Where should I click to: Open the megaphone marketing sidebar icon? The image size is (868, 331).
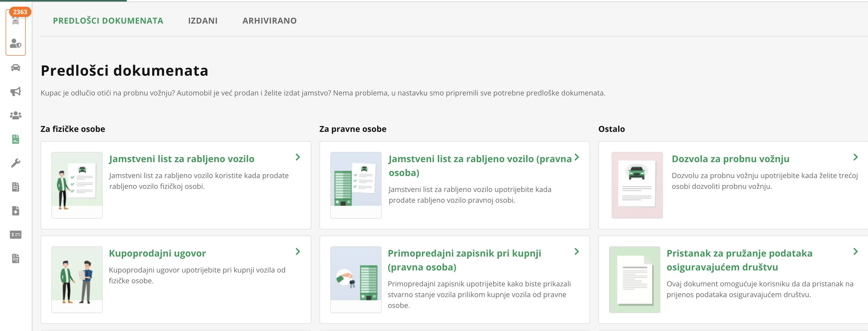coord(15,92)
